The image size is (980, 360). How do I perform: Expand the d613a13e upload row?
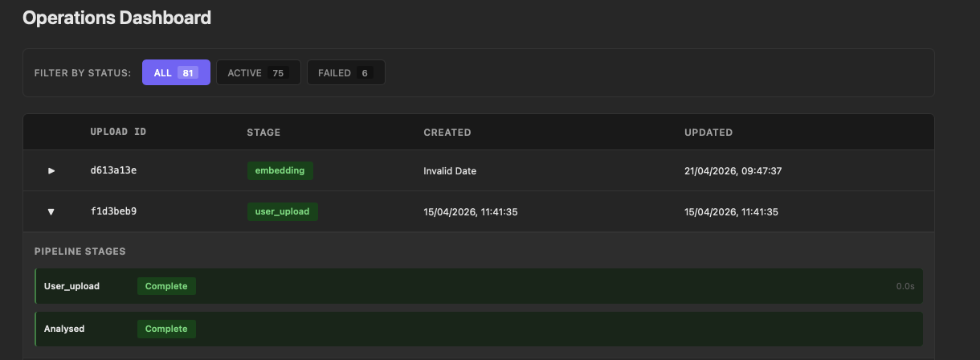pos(51,170)
